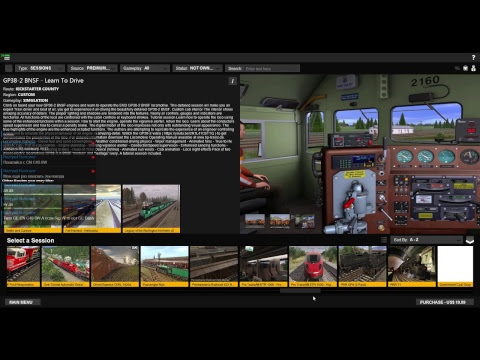Viewport: 480px width, 360px height.
Task: Click first small preview thumbnail under cab image
Action: pos(255,221)
